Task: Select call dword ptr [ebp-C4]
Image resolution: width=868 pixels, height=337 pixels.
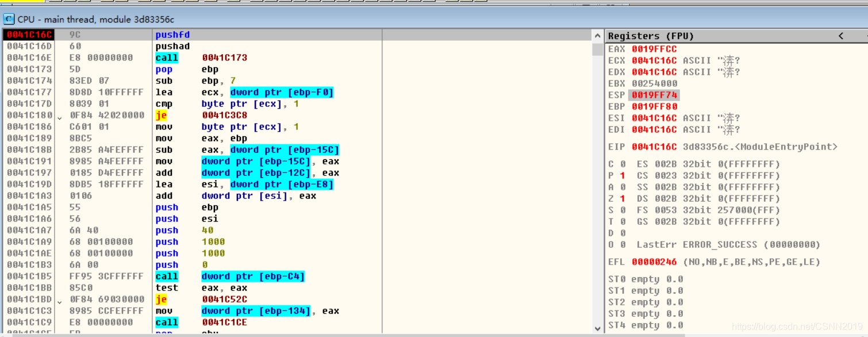Action: click(230, 277)
